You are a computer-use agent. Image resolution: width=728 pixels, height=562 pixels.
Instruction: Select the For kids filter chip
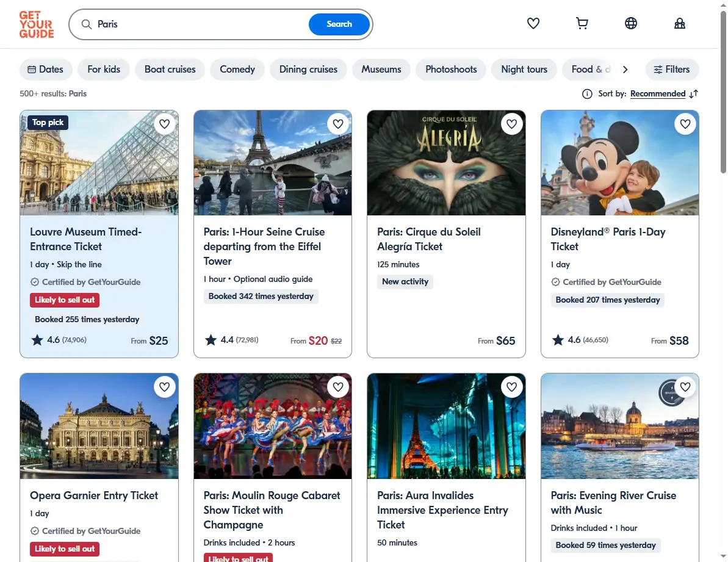coord(104,69)
